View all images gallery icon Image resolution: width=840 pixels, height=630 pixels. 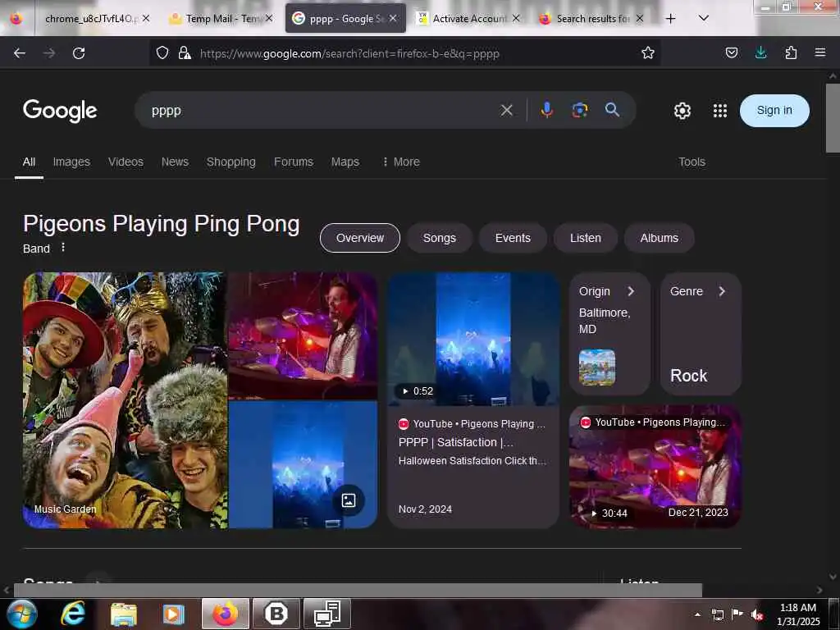[x=348, y=501]
